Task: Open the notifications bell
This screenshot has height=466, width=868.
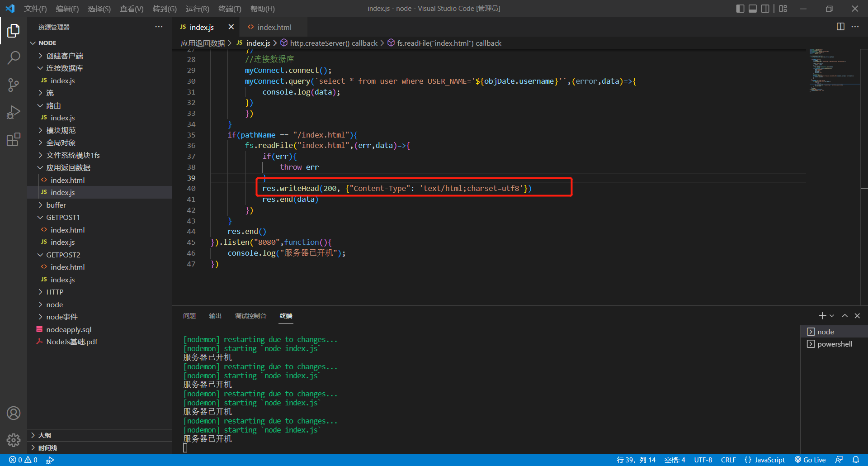Action: pos(855,460)
